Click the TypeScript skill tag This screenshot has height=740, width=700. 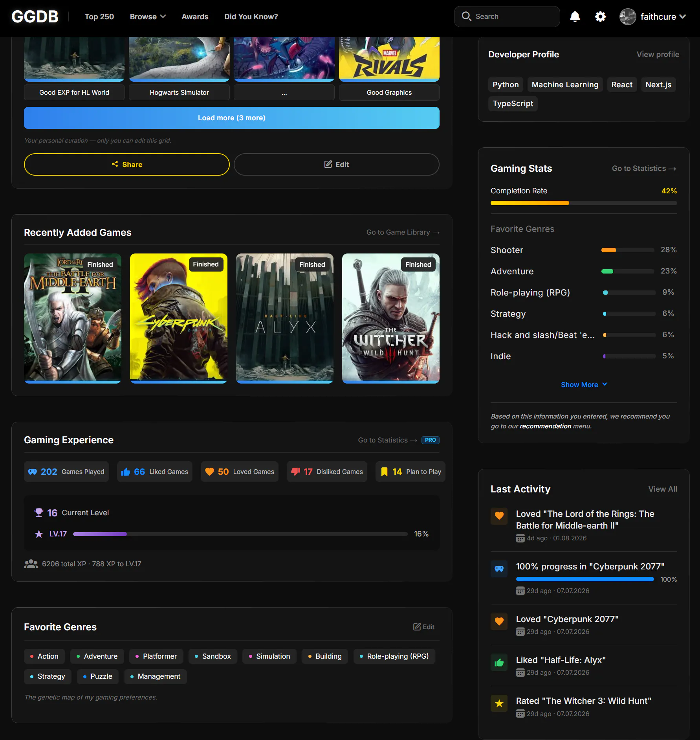[513, 103]
